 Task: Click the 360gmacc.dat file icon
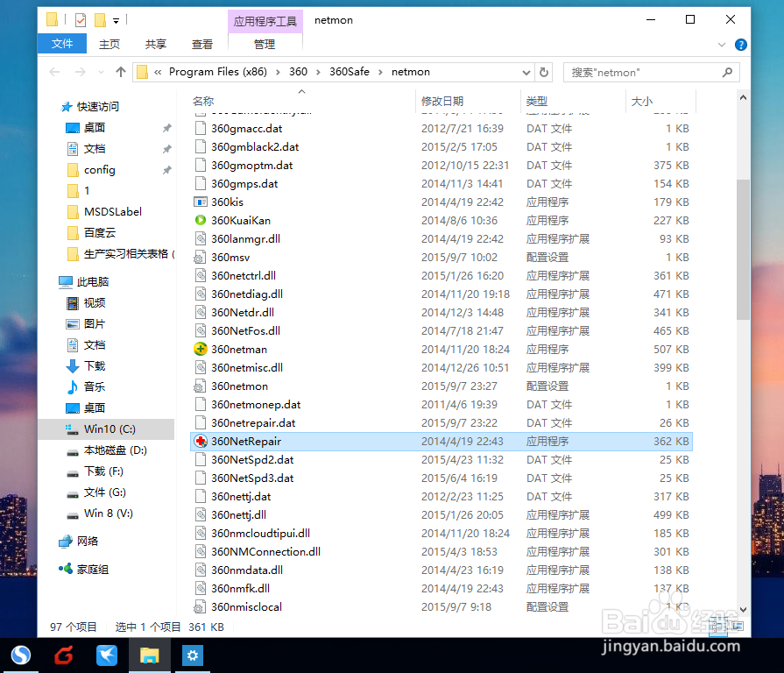point(200,129)
